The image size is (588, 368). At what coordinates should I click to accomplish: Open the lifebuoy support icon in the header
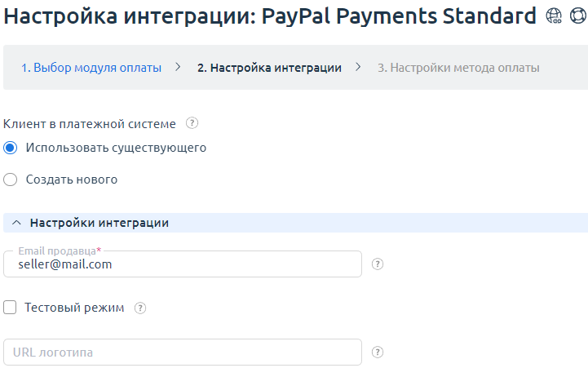[576, 16]
